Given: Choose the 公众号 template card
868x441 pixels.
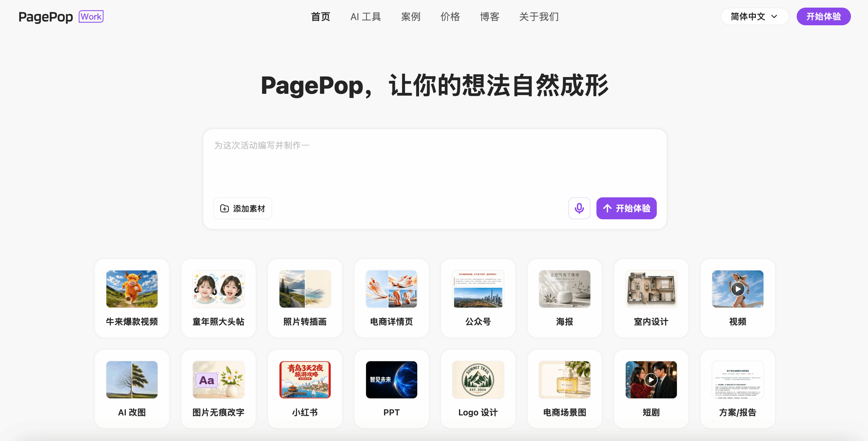Looking at the screenshot, I should [x=478, y=298].
